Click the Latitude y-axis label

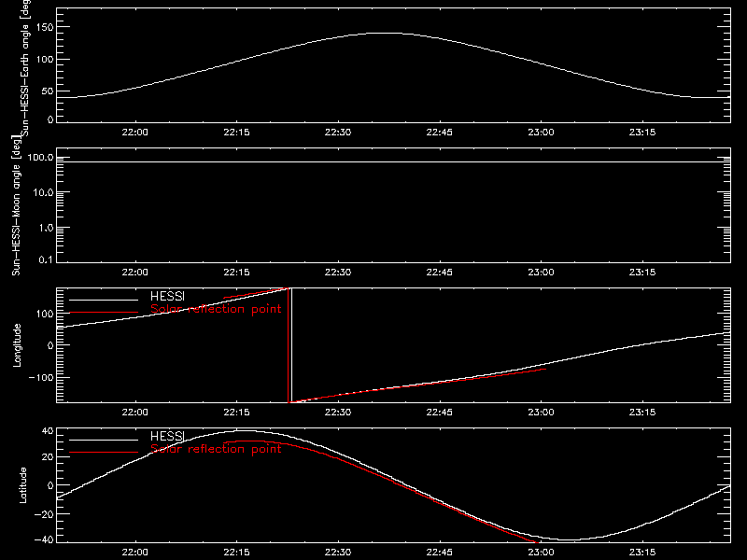(22, 485)
